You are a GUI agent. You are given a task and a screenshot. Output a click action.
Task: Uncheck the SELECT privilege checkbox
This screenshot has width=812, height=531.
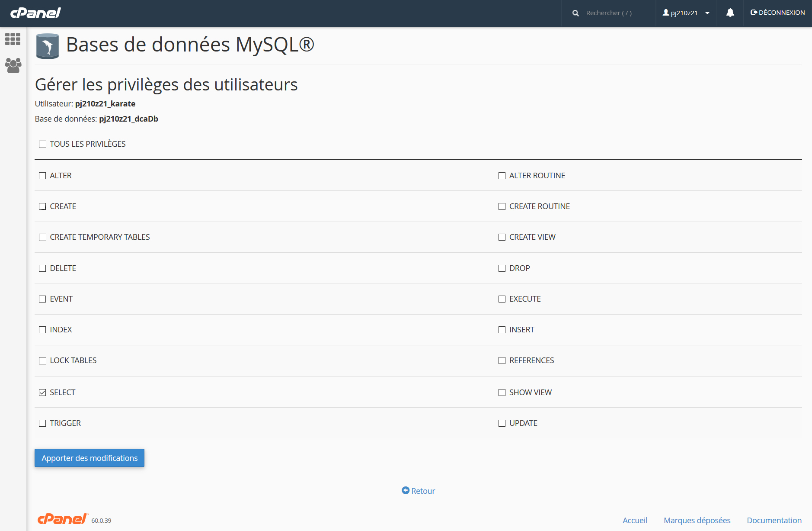(x=42, y=393)
